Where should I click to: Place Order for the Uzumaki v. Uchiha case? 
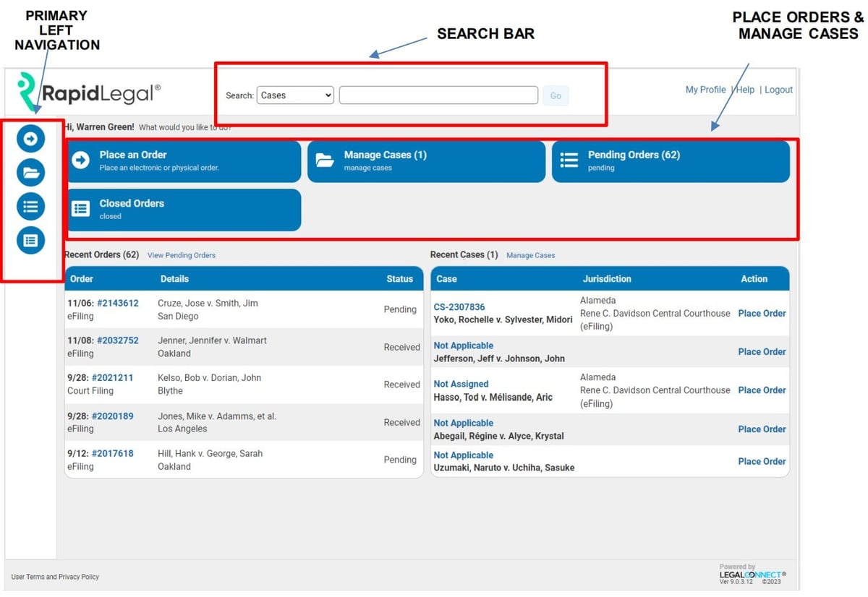(x=762, y=461)
